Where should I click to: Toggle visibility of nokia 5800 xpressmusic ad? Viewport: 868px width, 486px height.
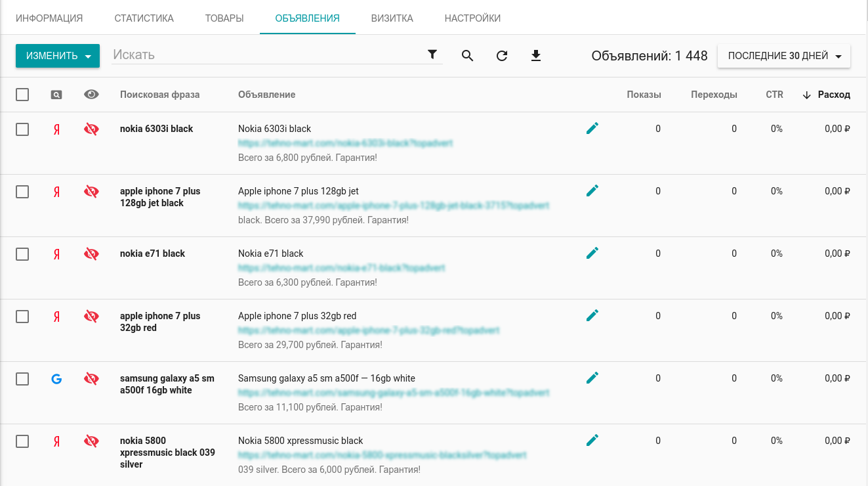(91, 441)
